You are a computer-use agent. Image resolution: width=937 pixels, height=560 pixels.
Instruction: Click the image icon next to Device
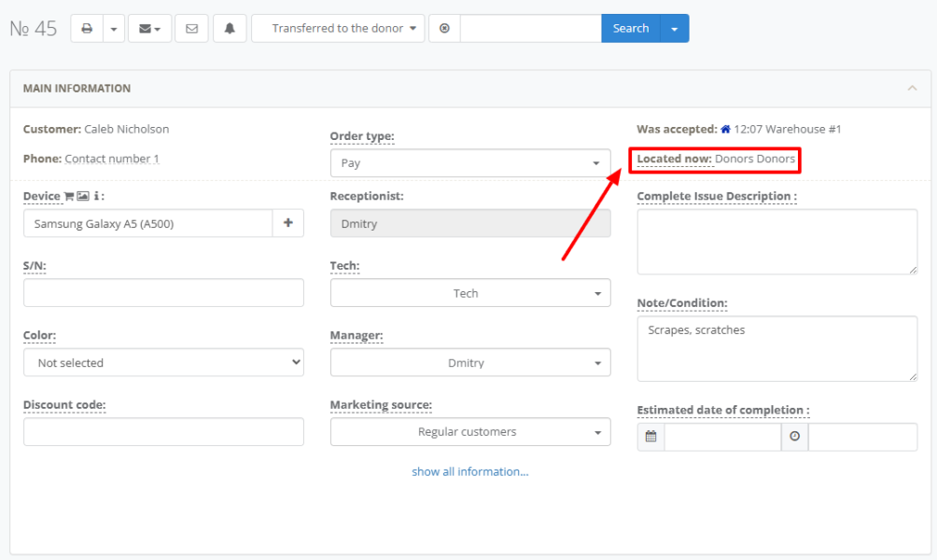pos(83,196)
